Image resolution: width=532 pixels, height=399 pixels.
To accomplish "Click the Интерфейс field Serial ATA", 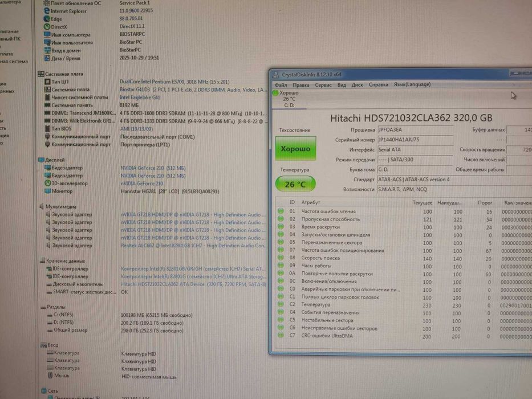I will point(415,149).
